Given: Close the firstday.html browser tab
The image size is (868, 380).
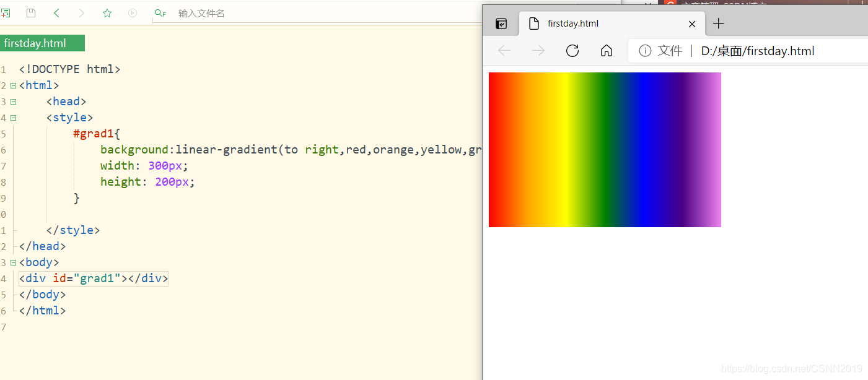Looking at the screenshot, I should tap(692, 24).
